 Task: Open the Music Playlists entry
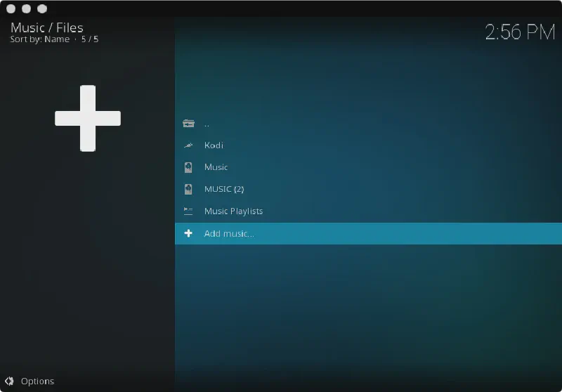233,211
